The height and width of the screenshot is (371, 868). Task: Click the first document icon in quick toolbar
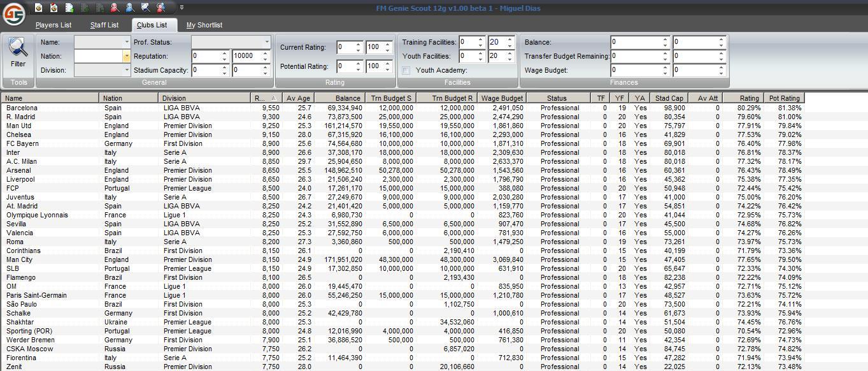click(39, 8)
